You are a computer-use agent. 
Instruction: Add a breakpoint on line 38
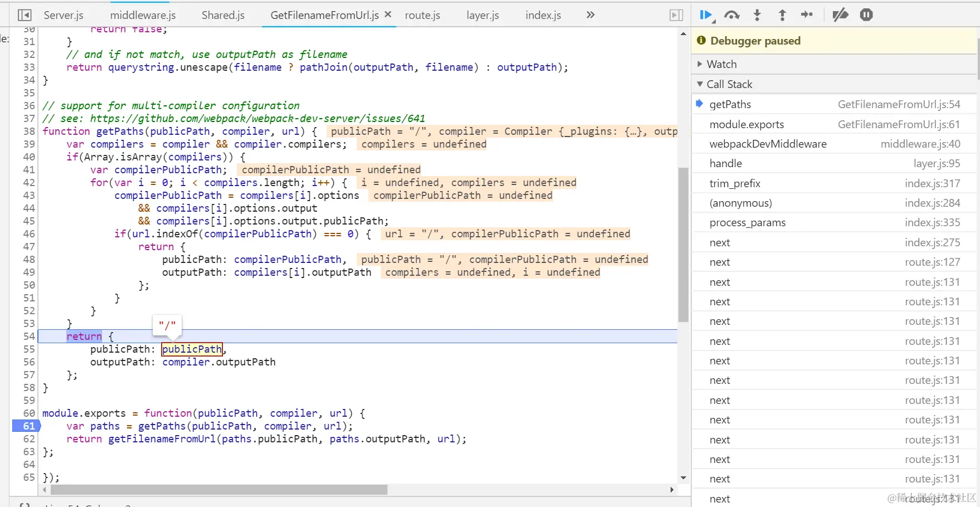click(x=29, y=131)
